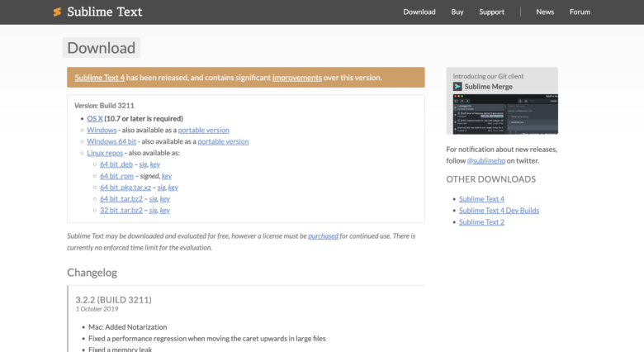Image resolution: width=644 pixels, height=352 pixels.
Task: Open the Buy page in navigation
Action: pos(457,12)
